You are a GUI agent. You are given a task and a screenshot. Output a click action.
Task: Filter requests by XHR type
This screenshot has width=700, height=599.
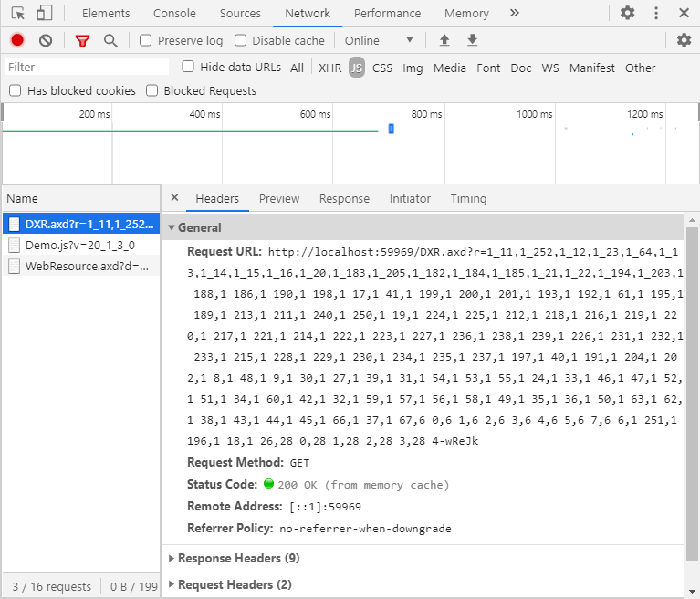pos(329,68)
